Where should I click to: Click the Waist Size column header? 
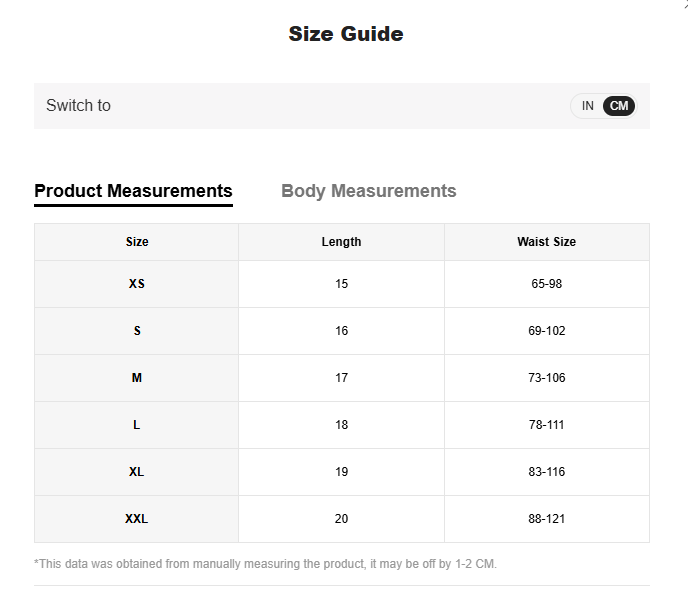[x=546, y=242]
